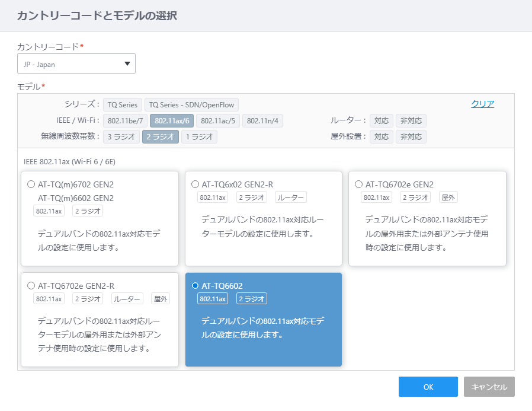Select 対応 for the 屋外設置 filter
Image resolution: width=532 pixels, height=411 pixels.
point(382,136)
